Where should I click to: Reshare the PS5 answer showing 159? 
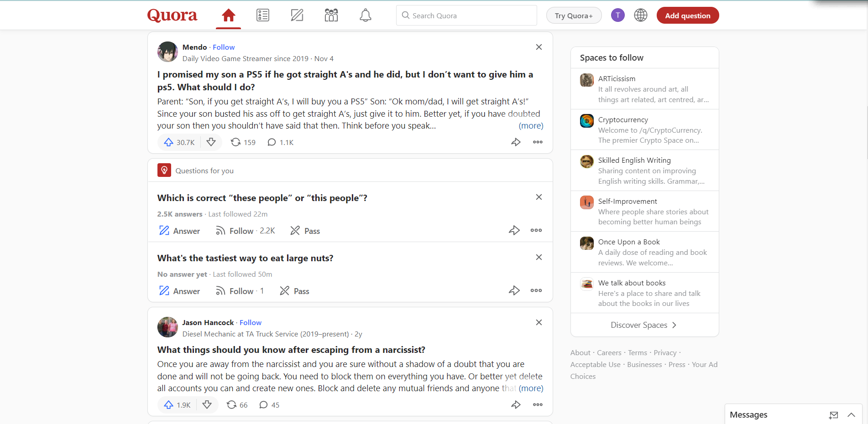(243, 142)
